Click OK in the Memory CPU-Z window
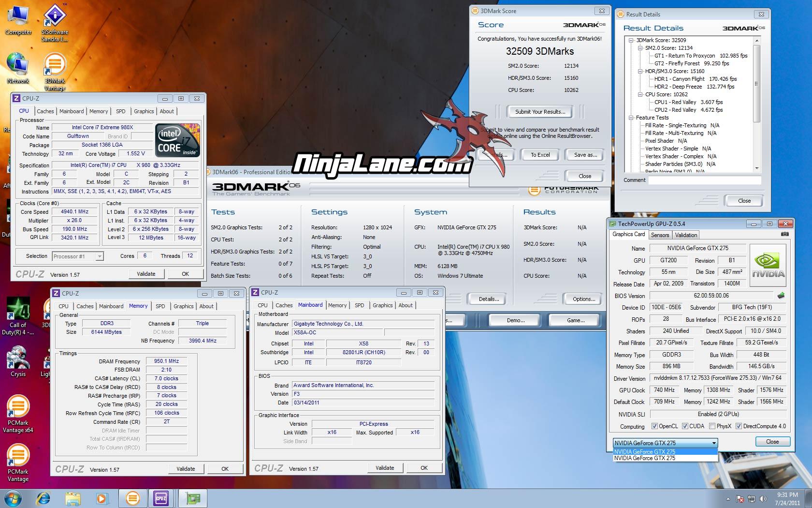Screen dimensions: 812x508 [x=225, y=469]
